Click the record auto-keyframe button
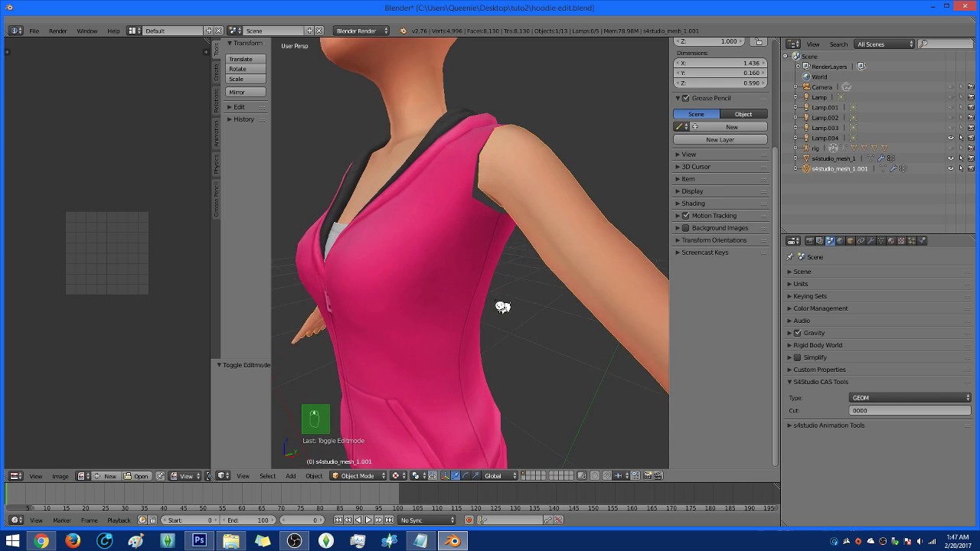This screenshot has height=551, width=980. pos(469,520)
